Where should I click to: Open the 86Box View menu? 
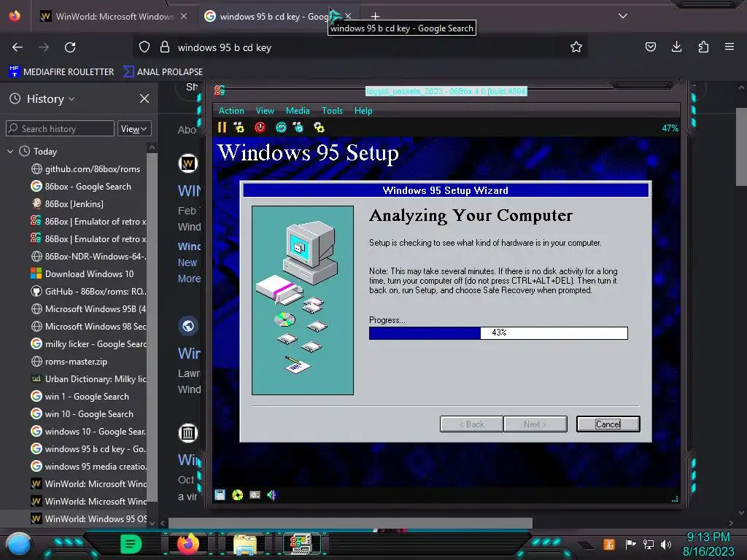click(265, 111)
